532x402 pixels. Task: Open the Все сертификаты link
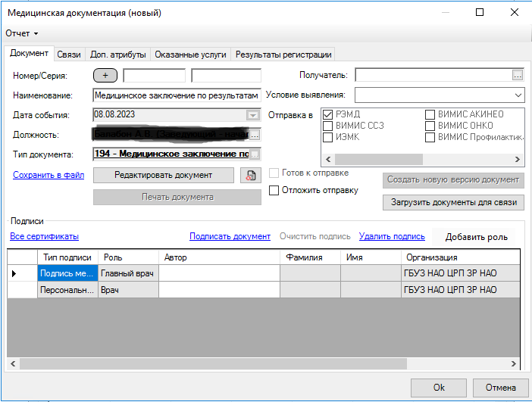click(45, 236)
